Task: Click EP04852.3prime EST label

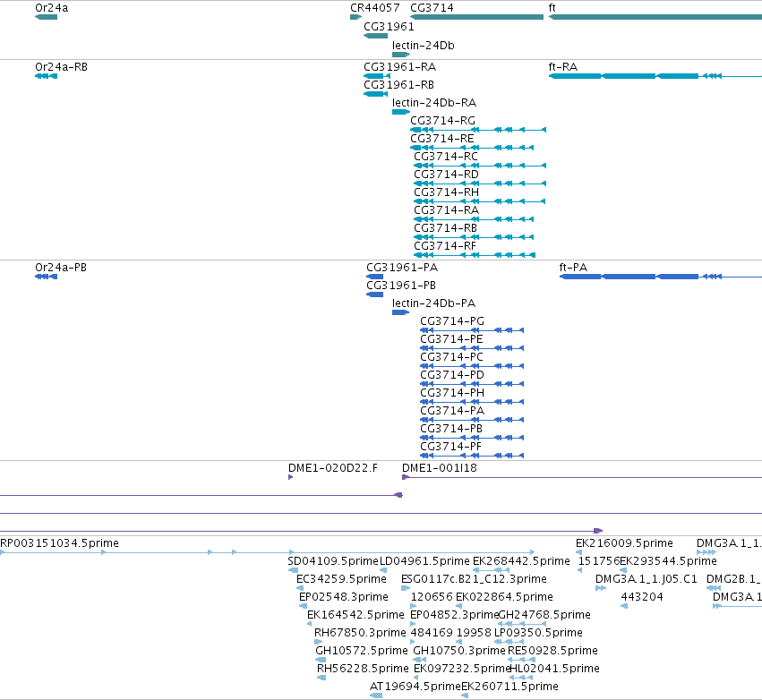Action: (454, 616)
